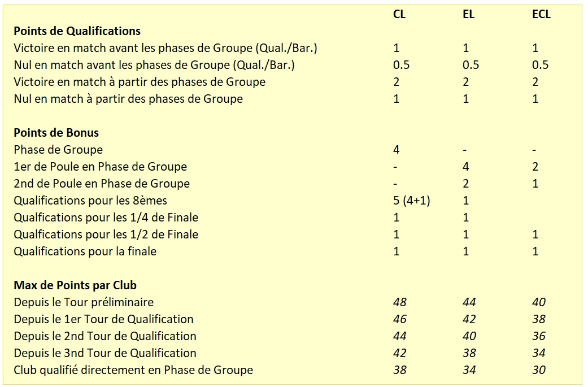Click the CL value 48 cell
This screenshot has height=387, width=588.
click(x=399, y=302)
